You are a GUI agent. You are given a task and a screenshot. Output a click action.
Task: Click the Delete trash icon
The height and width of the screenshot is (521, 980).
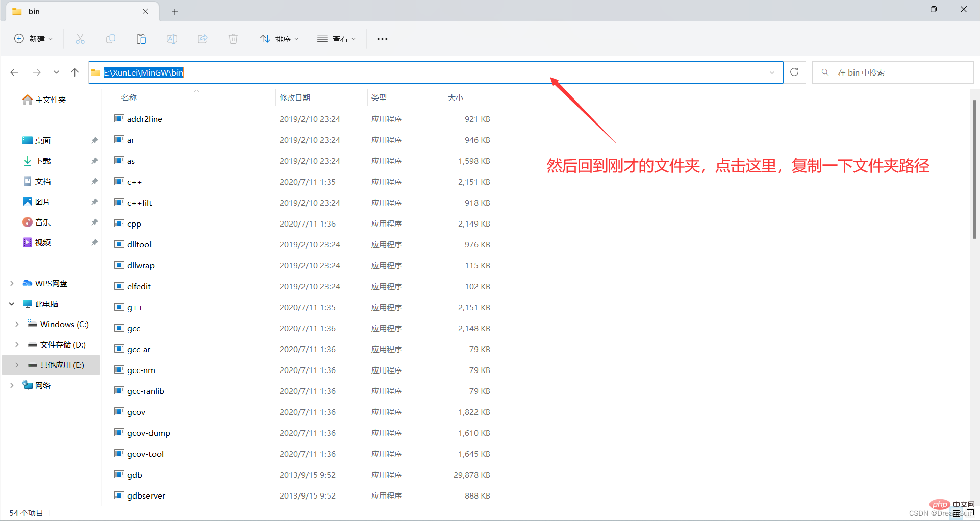click(x=233, y=38)
